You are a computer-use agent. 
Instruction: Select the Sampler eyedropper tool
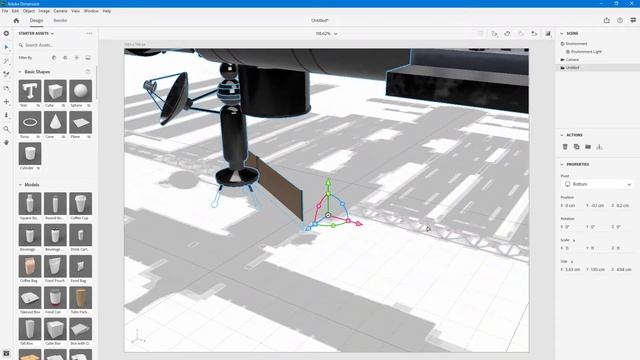click(6, 75)
